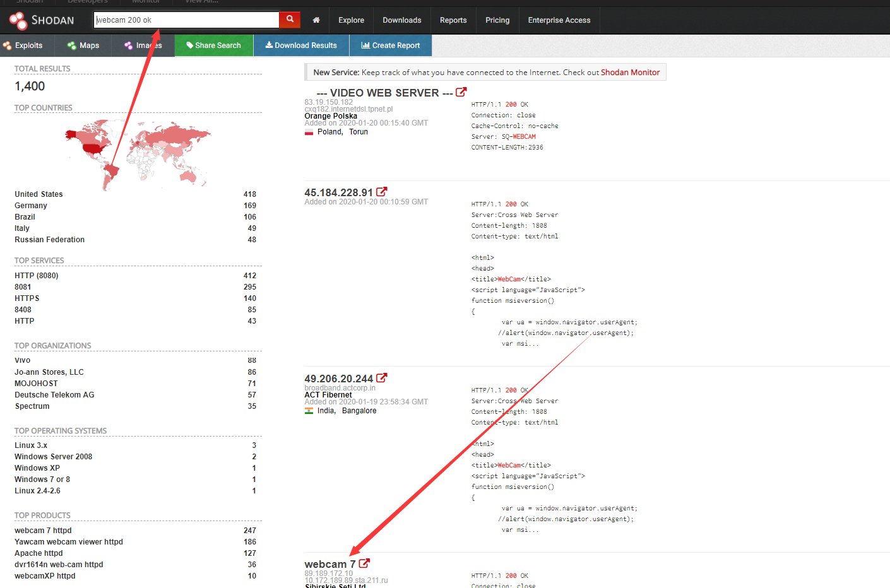The height and width of the screenshot is (588, 890).
Task: Click the Poland country link
Action: tap(329, 132)
